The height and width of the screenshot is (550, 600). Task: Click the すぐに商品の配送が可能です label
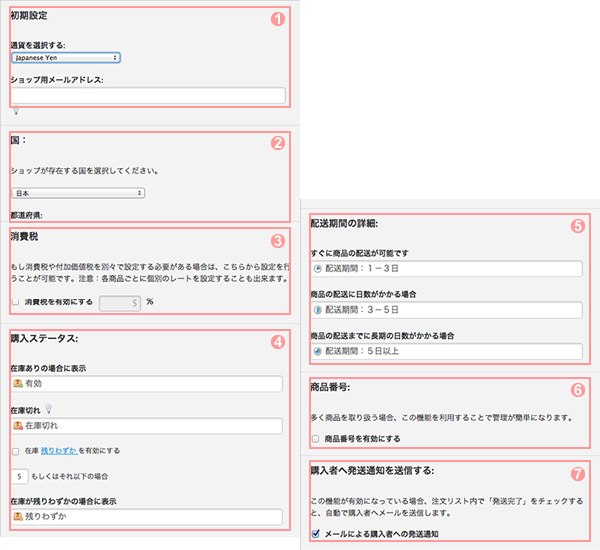pyautogui.click(x=360, y=253)
